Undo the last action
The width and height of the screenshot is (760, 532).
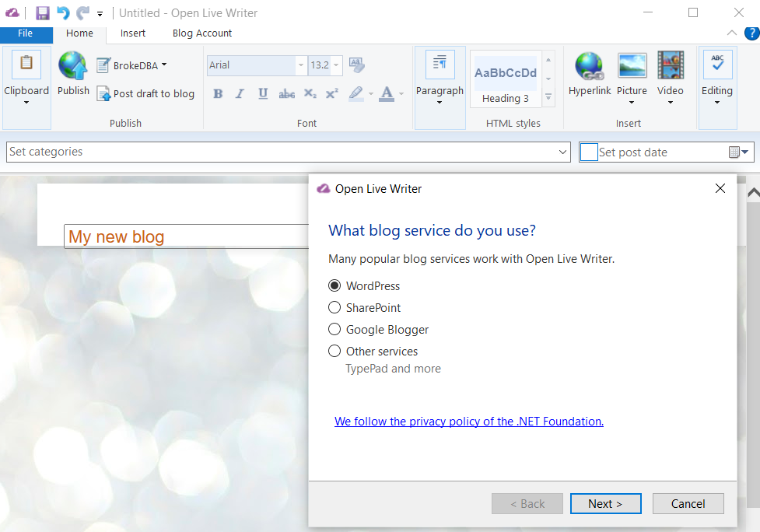point(63,13)
